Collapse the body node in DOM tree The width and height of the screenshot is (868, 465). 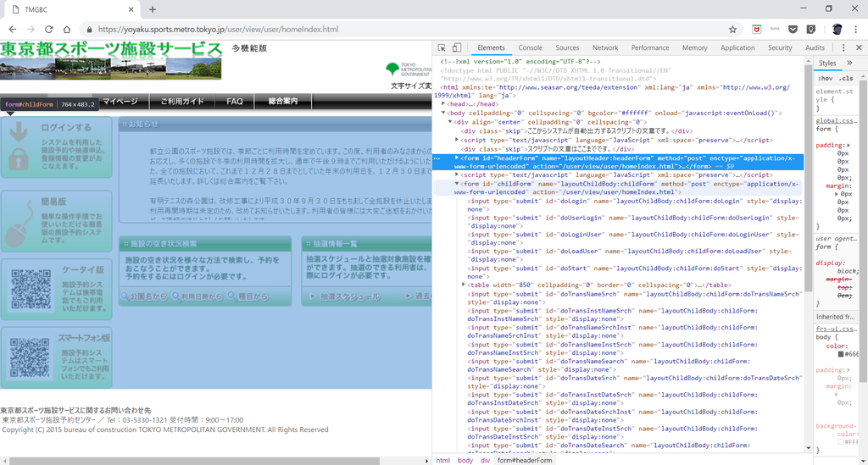point(443,113)
